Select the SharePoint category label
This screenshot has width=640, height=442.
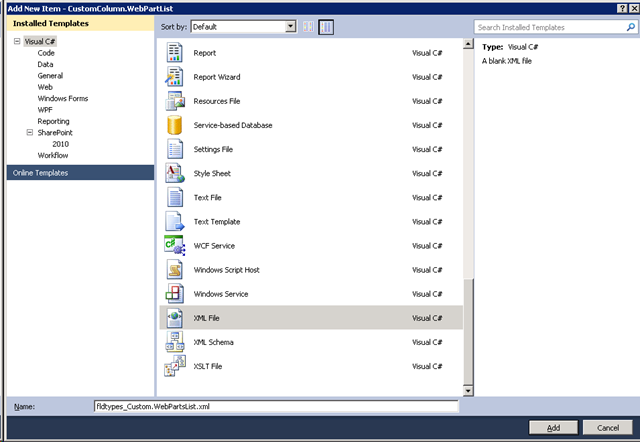pyautogui.click(x=55, y=133)
